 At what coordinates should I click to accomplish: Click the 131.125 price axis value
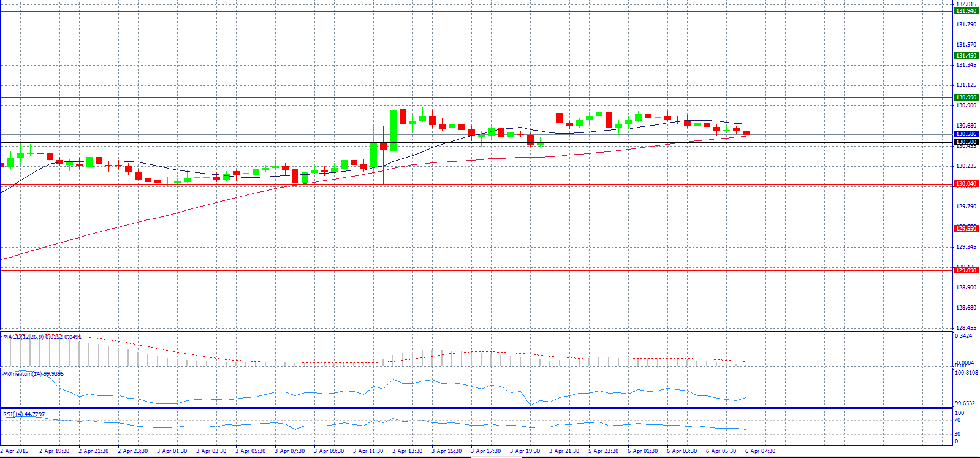(967, 85)
